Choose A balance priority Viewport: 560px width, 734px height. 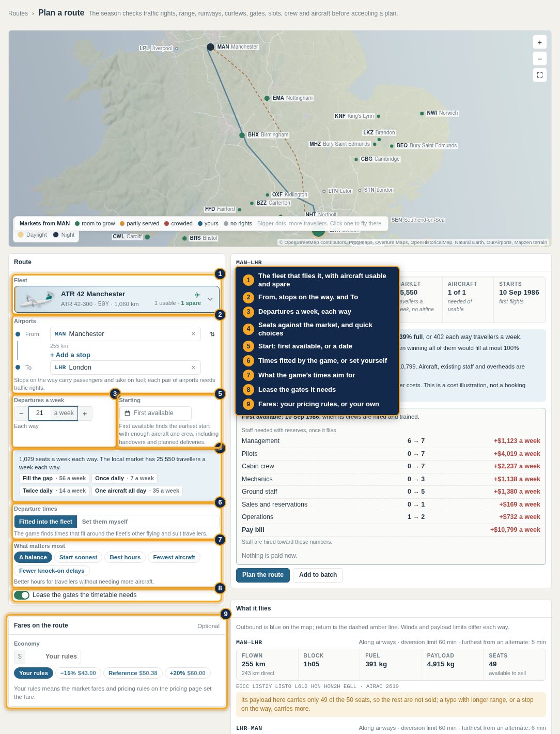coord(33,557)
